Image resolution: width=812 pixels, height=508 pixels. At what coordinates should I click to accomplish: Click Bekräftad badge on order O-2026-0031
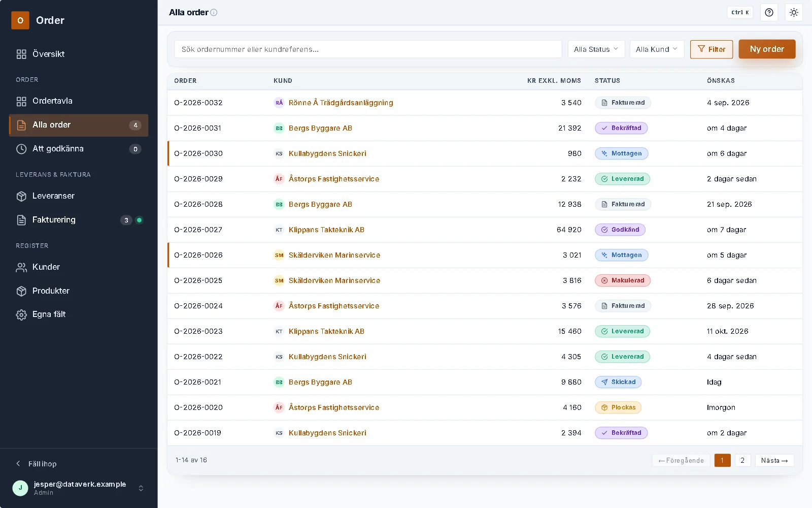click(621, 128)
